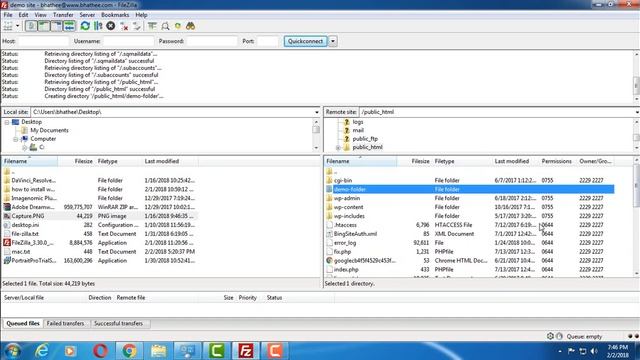
Task: Sort local list by Filename header
Action: [x=30, y=161]
